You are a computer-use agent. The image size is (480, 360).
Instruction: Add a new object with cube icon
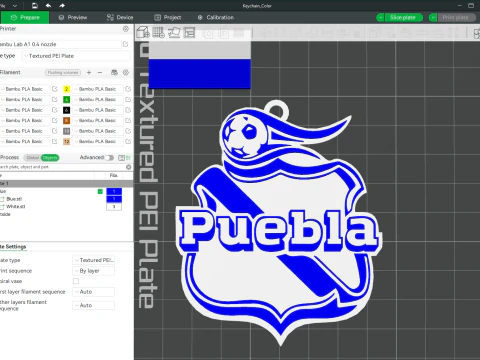click(143, 32)
